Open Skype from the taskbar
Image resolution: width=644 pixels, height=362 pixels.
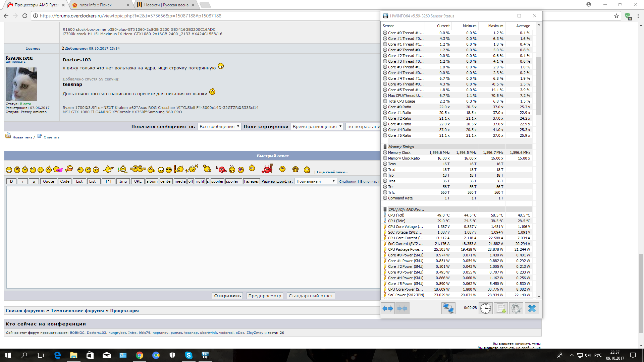[x=189, y=355]
